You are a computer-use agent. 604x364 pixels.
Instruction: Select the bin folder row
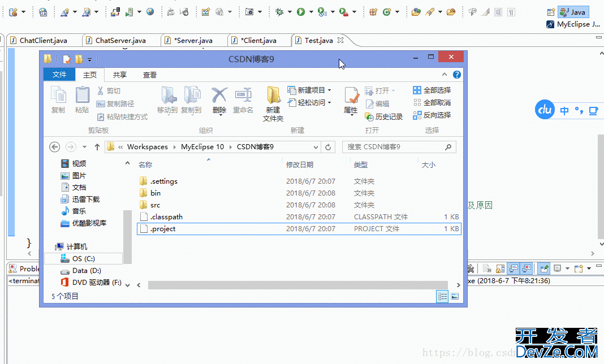(299, 193)
